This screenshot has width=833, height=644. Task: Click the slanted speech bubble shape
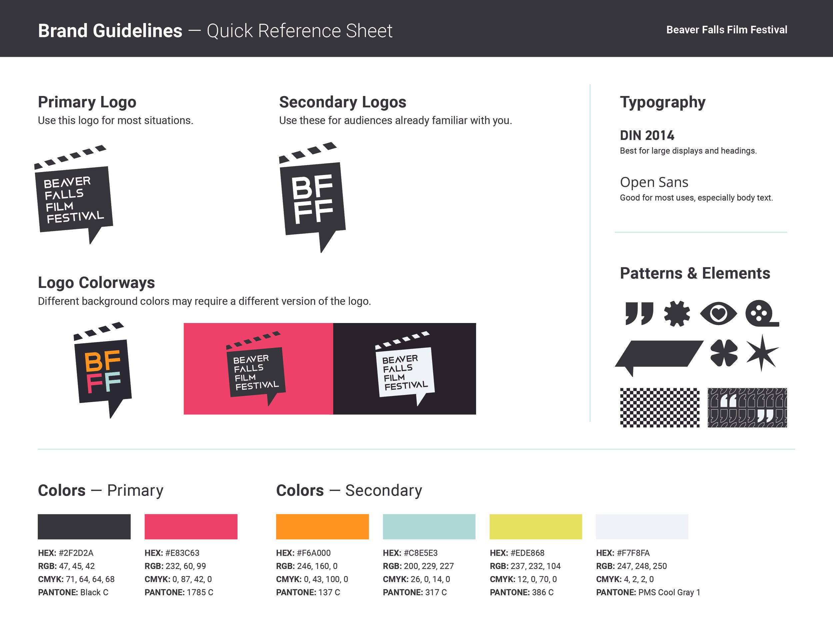pyautogui.click(x=660, y=354)
